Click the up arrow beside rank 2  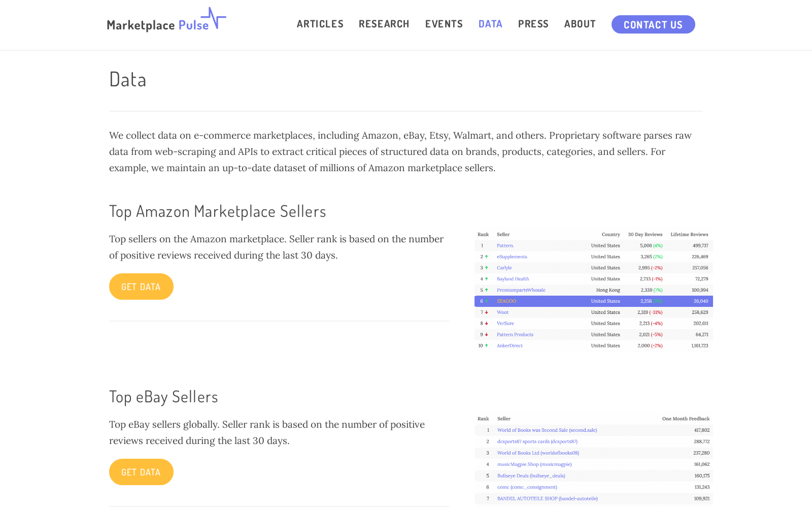tap(486, 257)
